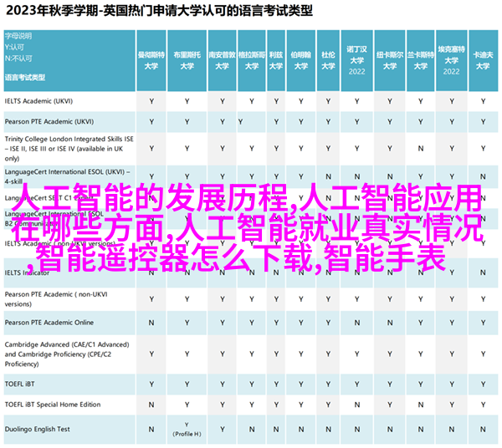502x448 pixels.
Task: Click the N for TOEFL Home Edition under 诺丁汉大学
Action: point(357,405)
